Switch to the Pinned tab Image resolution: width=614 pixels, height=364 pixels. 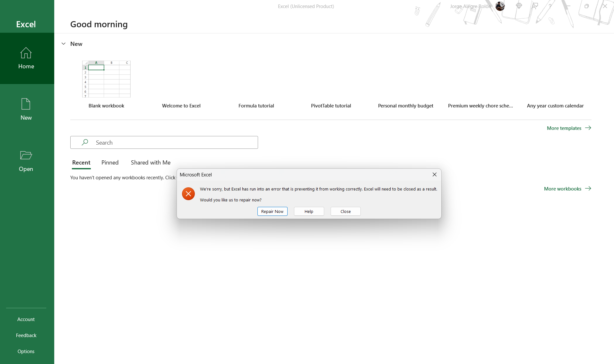110,163
